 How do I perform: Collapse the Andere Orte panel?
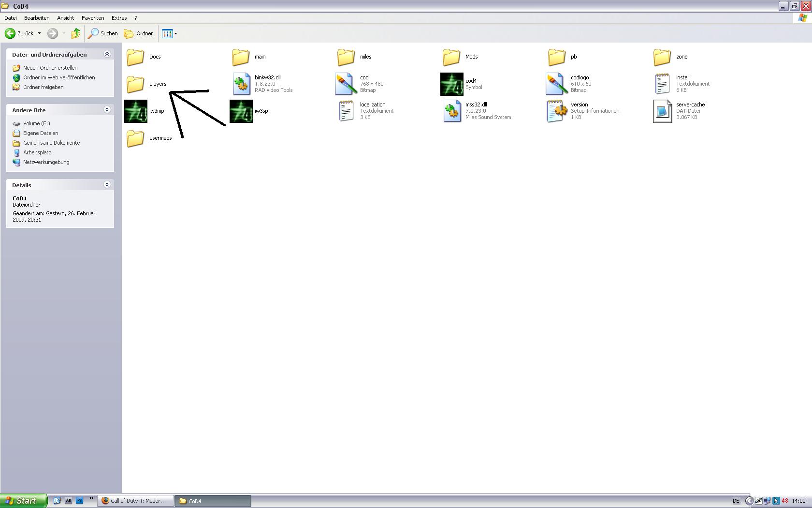point(107,110)
